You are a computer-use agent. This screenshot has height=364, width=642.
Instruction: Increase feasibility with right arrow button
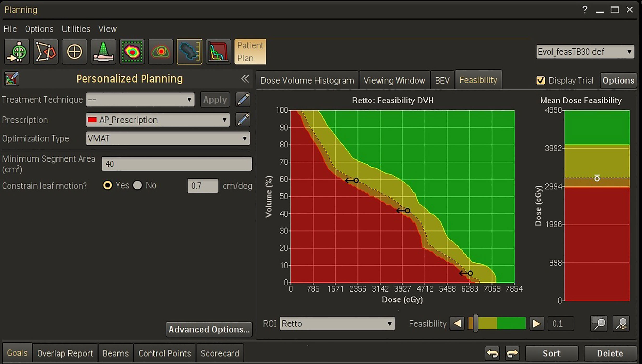537,324
